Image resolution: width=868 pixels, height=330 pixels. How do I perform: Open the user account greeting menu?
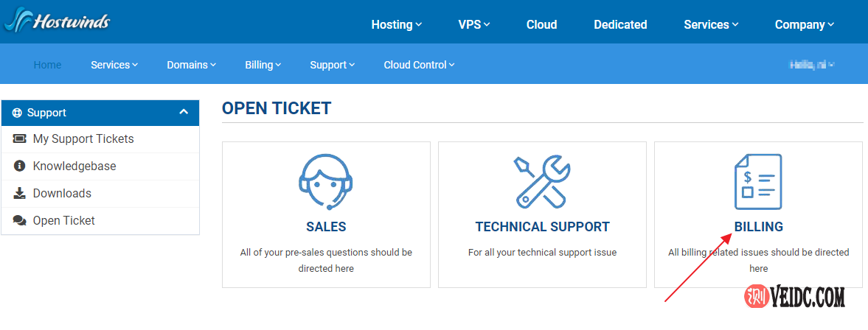[811, 65]
